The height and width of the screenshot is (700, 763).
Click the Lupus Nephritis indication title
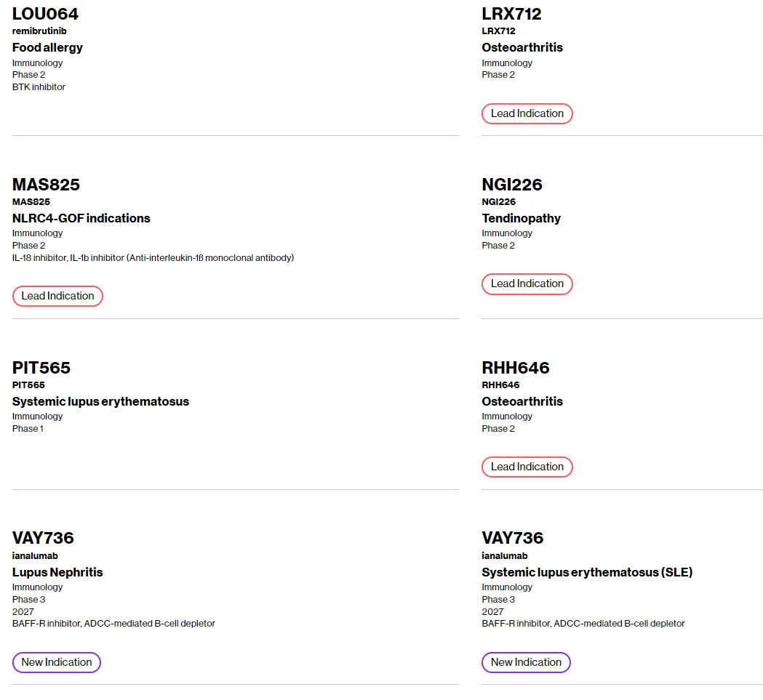57,572
